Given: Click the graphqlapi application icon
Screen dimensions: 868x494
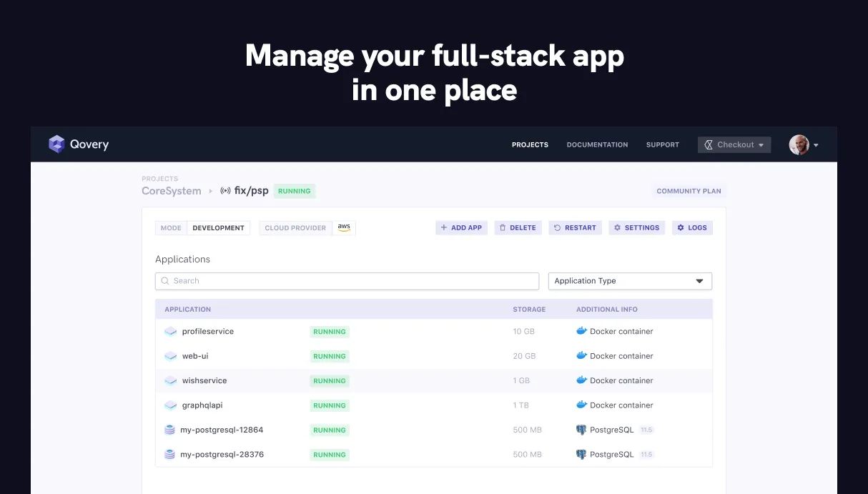Looking at the screenshot, I should click(x=170, y=405).
